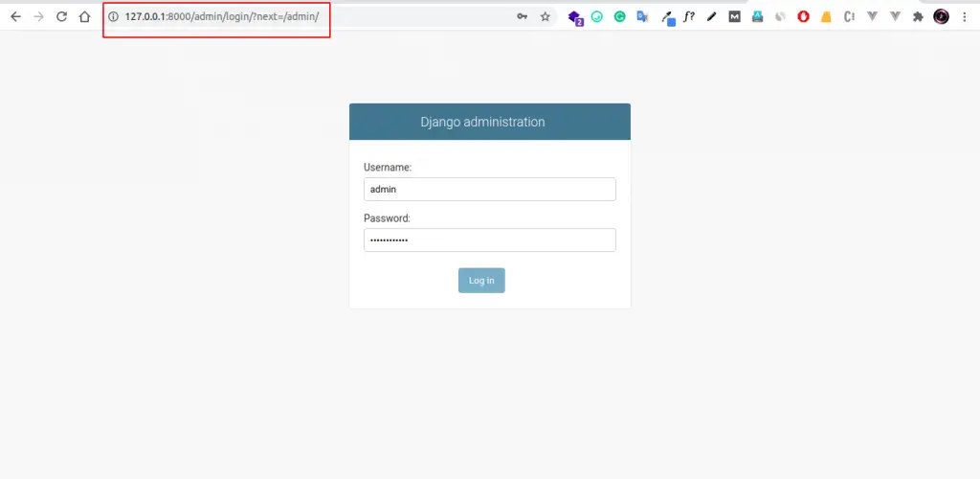Open the Google Translate extension

point(642,17)
